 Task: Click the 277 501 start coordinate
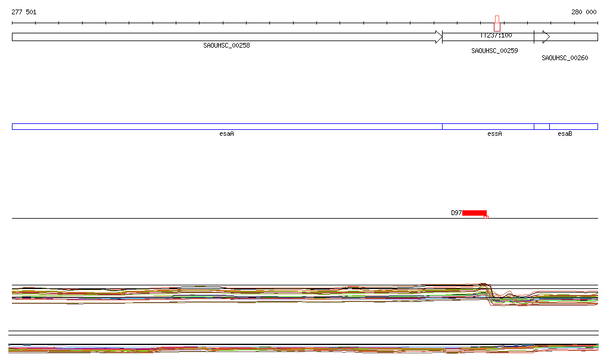coord(24,12)
